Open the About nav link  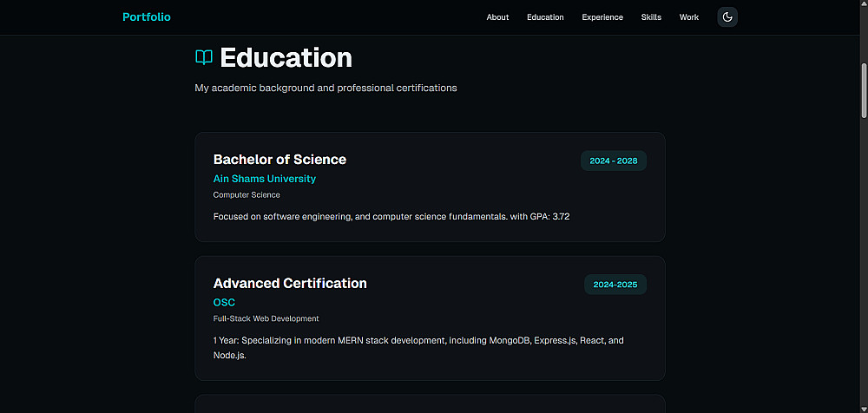tap(497, 17)
